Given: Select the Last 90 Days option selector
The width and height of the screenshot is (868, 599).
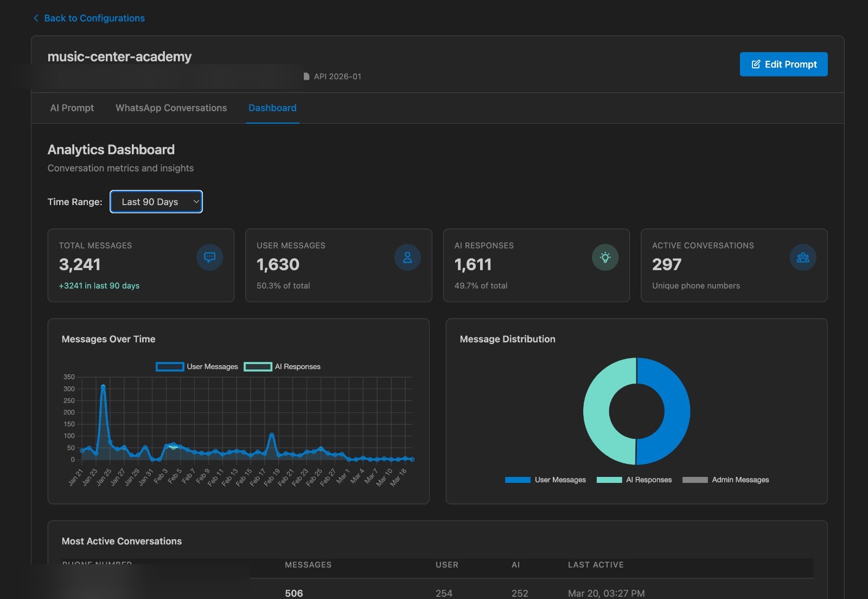Looking at the screenshot, I should (x=156, y=201).
